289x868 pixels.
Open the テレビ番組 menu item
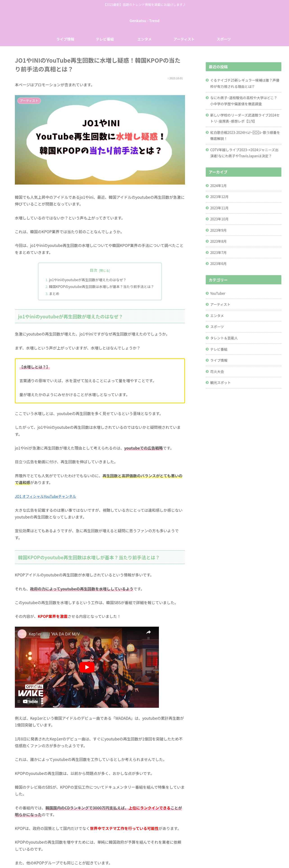(x=105, y=39)
